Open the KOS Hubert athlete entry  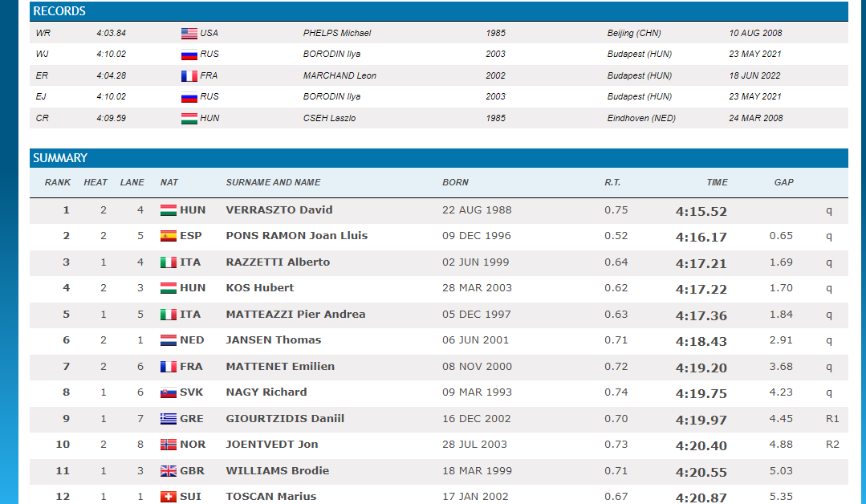259,288
